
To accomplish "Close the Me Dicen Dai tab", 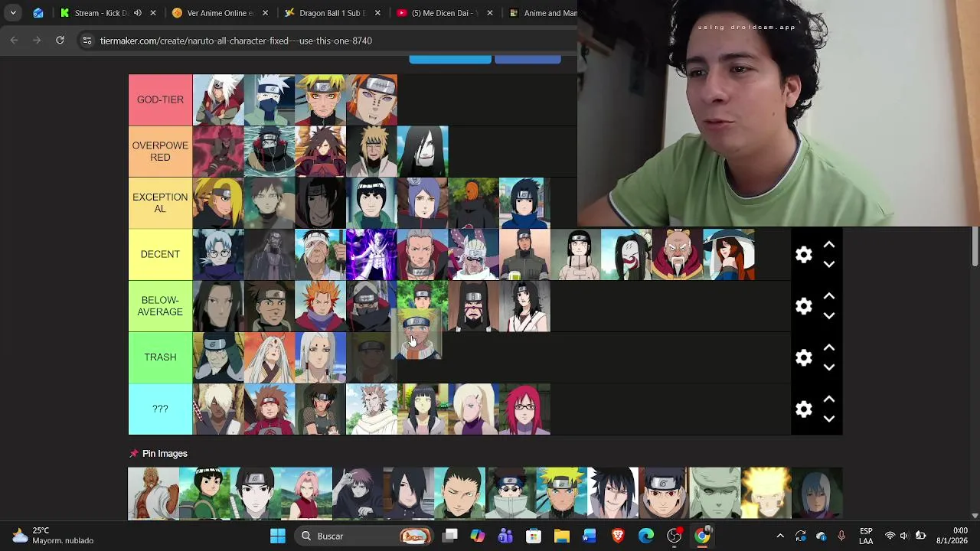I will click(x=489, y=13).
